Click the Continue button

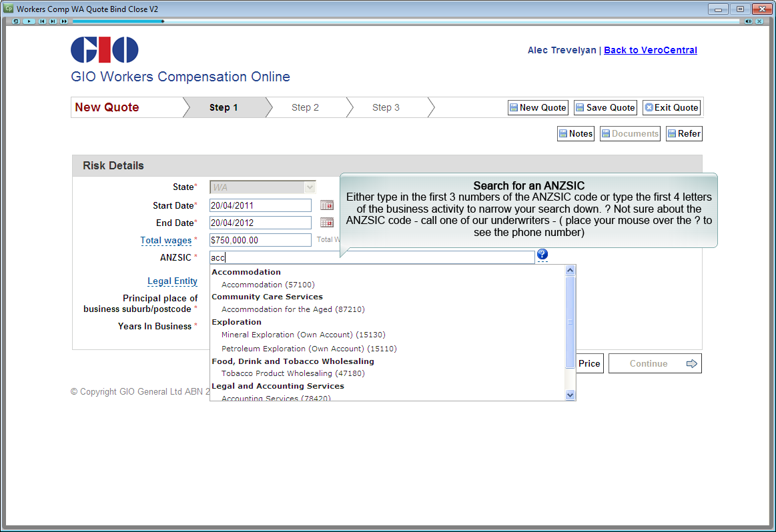point(655,363)
